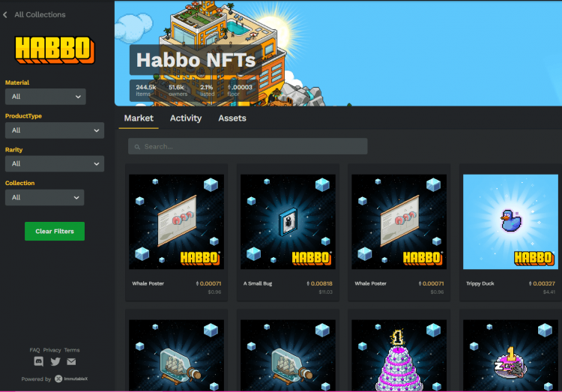
Task: Open the Collection dropdown
Action: coord(44,197)
